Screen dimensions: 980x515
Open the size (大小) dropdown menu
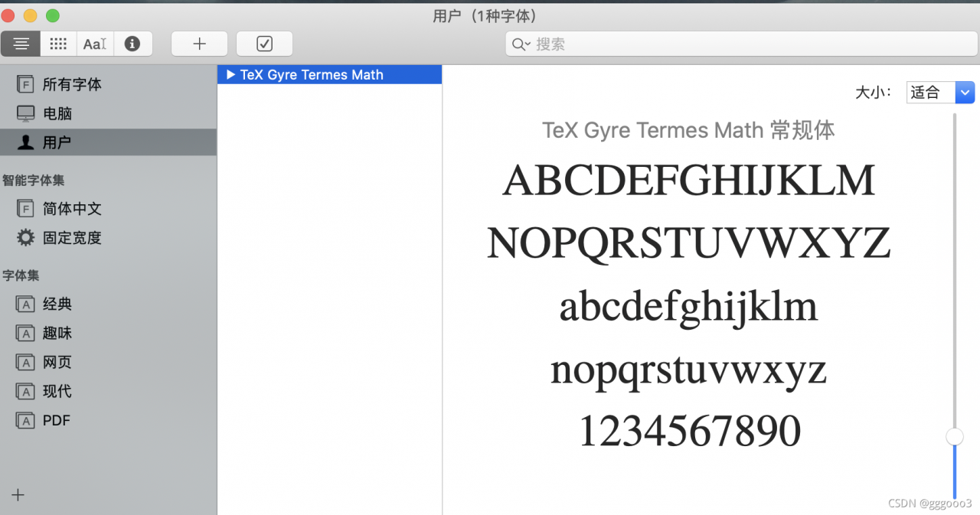[x=939, y=93]
